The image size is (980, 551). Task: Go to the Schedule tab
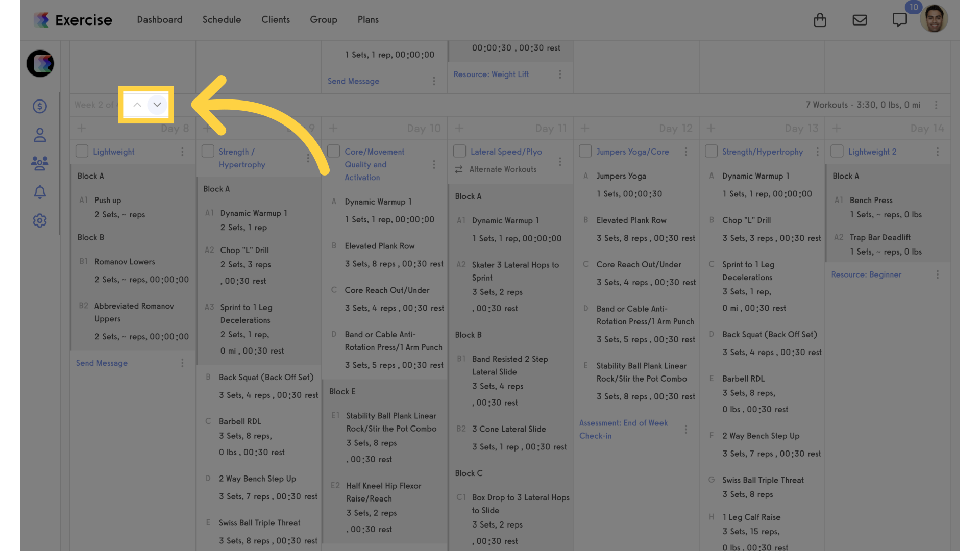222,20
